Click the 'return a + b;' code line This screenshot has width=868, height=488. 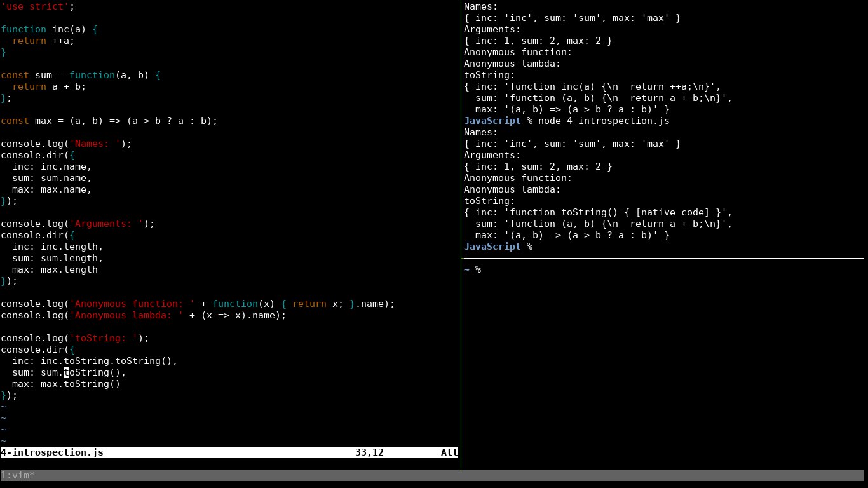(x=49, y=86)
